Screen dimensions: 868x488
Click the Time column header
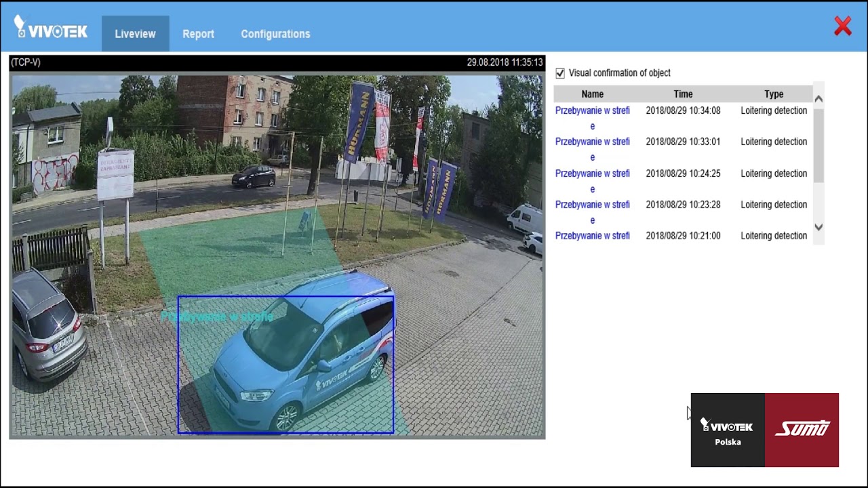point(683,94)
